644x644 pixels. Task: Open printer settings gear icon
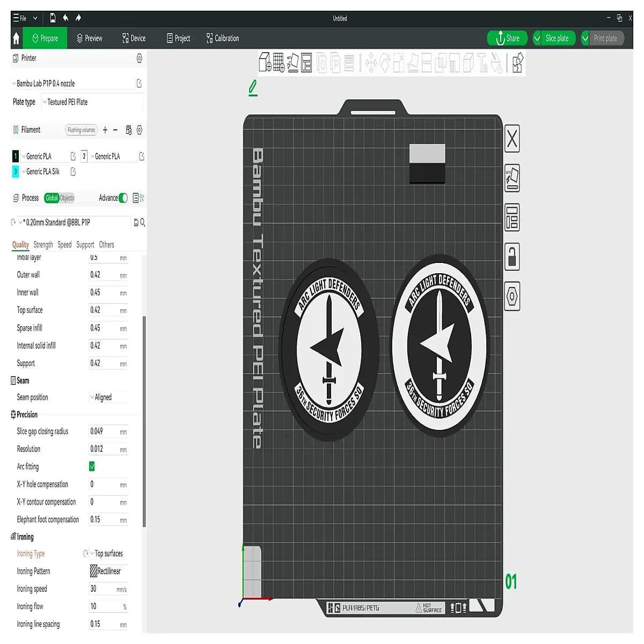tap(140, 58)
